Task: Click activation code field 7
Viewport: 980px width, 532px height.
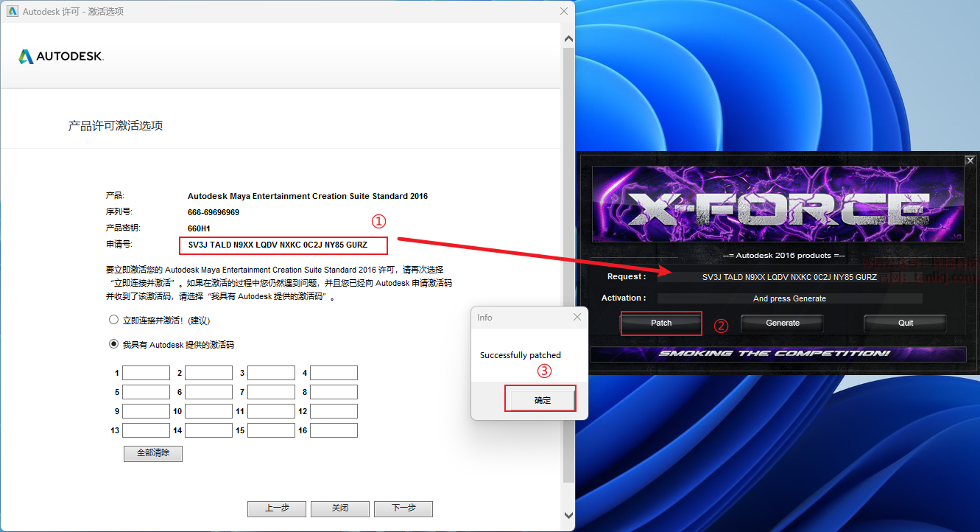Action: click(271, 392)
